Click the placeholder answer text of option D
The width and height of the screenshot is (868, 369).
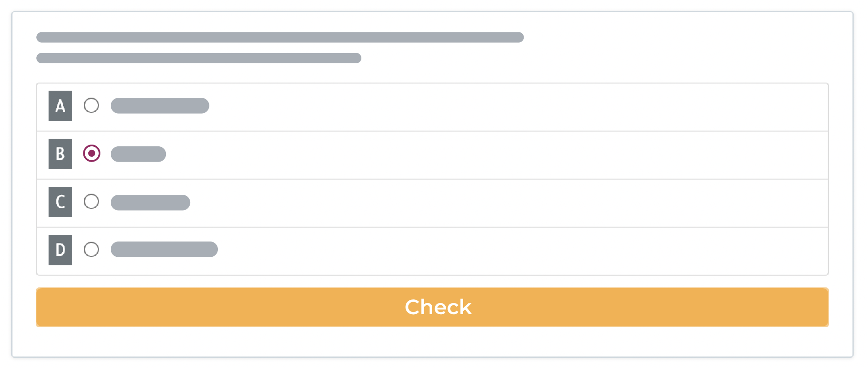(164, 250)
